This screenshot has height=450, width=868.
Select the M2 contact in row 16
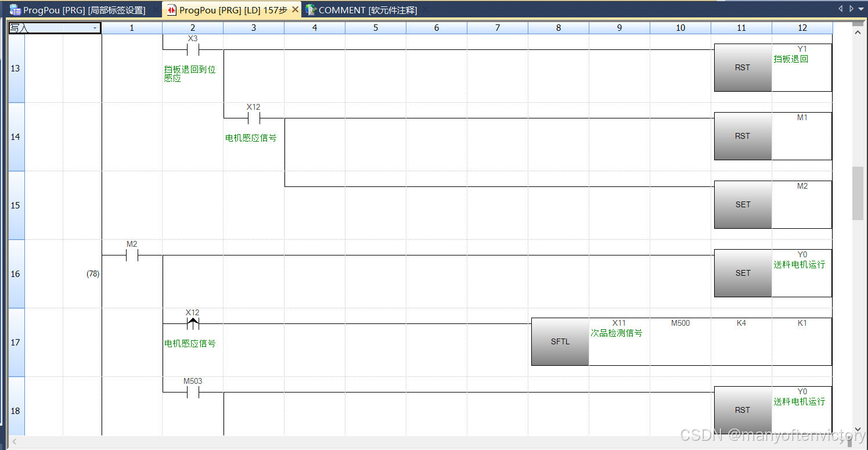(132, 255)
